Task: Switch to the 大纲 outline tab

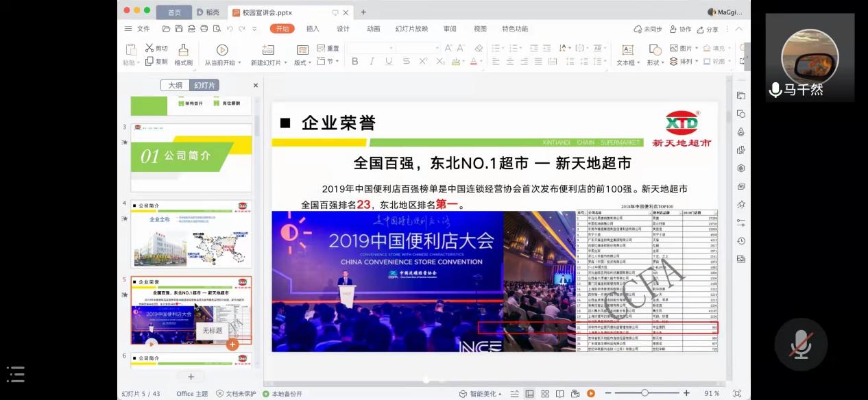Action: click(x=176, y=86)
